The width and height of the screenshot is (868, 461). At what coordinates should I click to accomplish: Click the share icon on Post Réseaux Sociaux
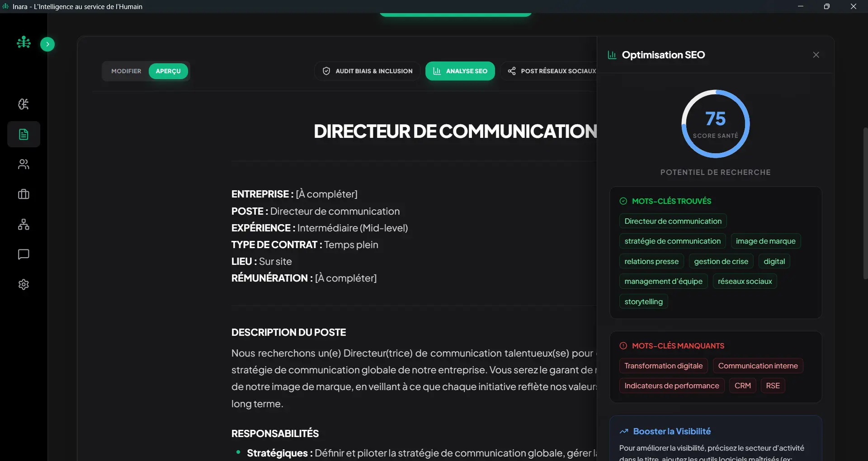512,71
